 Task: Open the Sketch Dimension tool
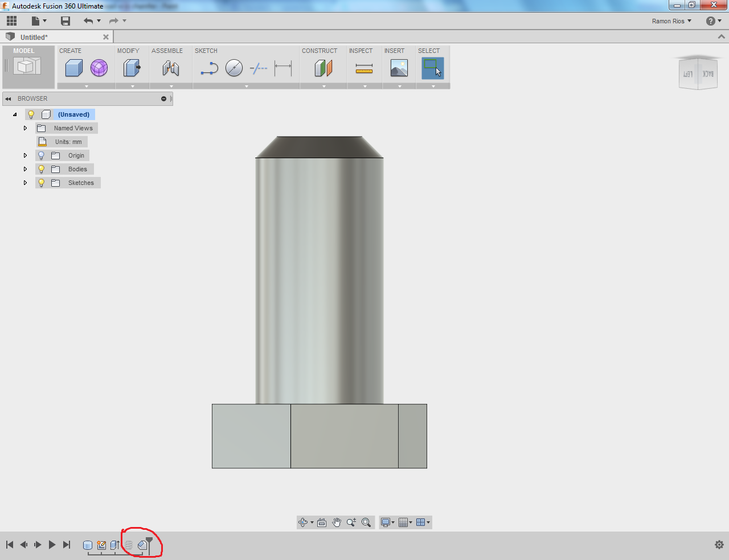click(283, 67)
